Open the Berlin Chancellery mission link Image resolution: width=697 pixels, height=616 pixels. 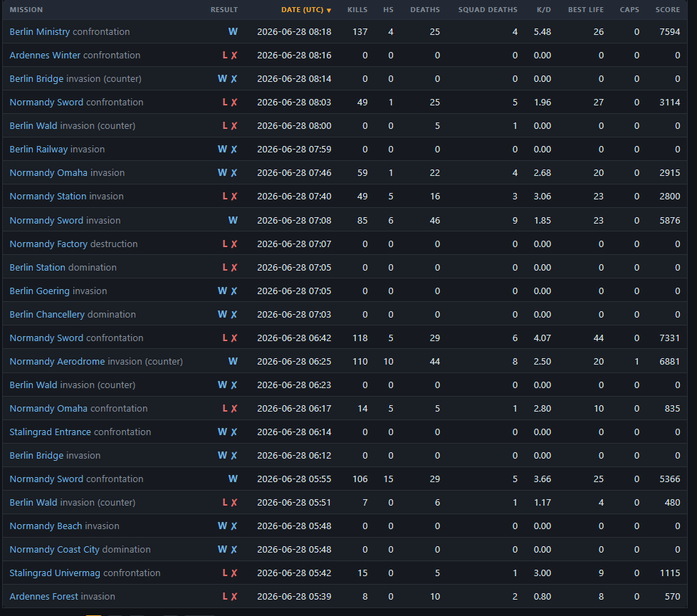(47, 315)
